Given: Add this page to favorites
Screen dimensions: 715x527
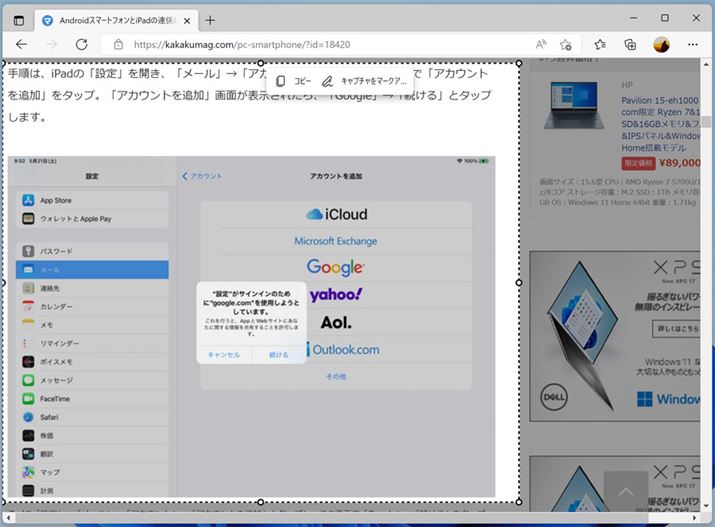Looking at the screenshot, I should tap(565, 44).
